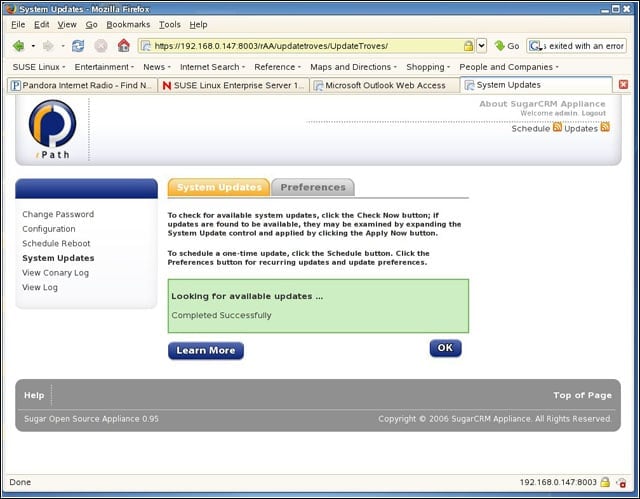Click the status bar padlock icon

click(x=605, y=482)
